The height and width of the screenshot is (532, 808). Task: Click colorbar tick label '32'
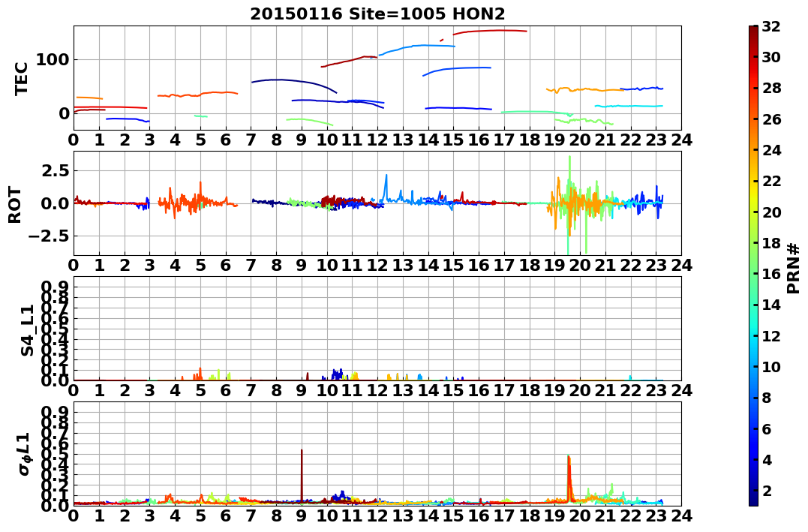771,26
